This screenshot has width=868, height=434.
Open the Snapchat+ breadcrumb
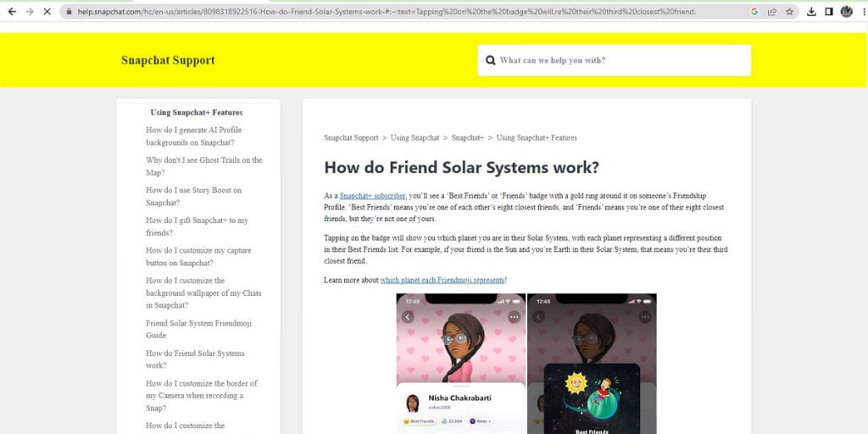468,138
